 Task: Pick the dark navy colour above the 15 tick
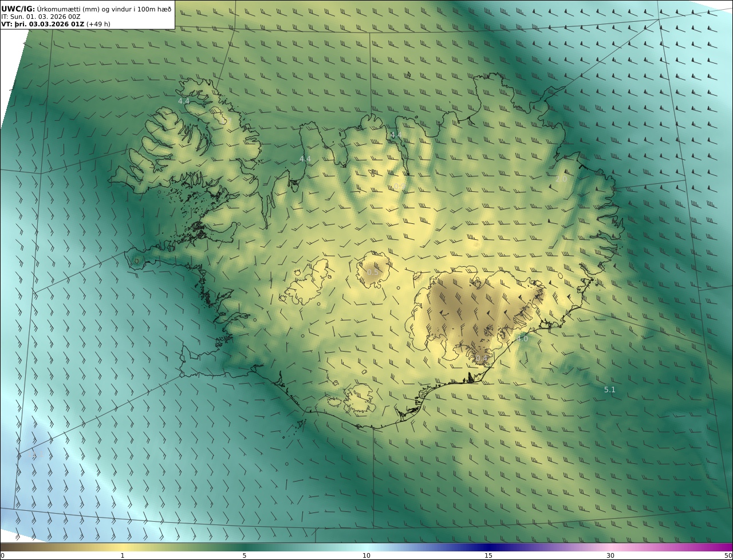[x=488, y=547]
